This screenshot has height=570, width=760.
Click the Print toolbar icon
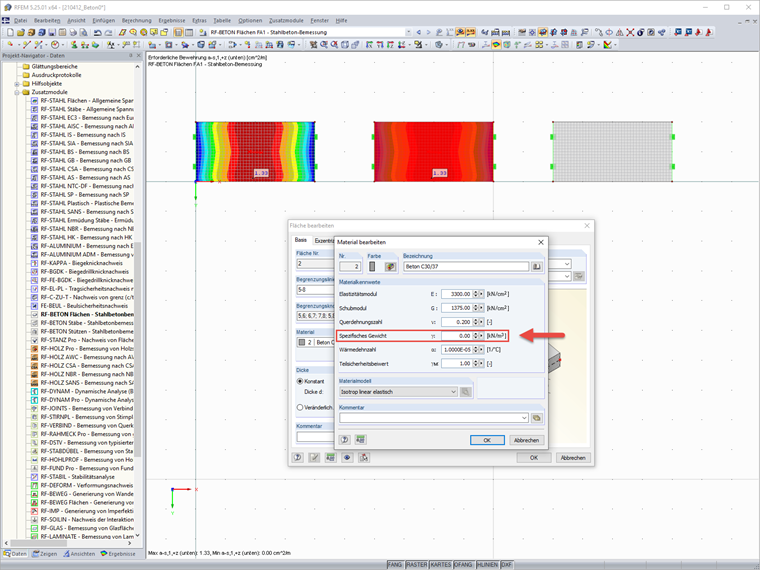tap(73, 32)
